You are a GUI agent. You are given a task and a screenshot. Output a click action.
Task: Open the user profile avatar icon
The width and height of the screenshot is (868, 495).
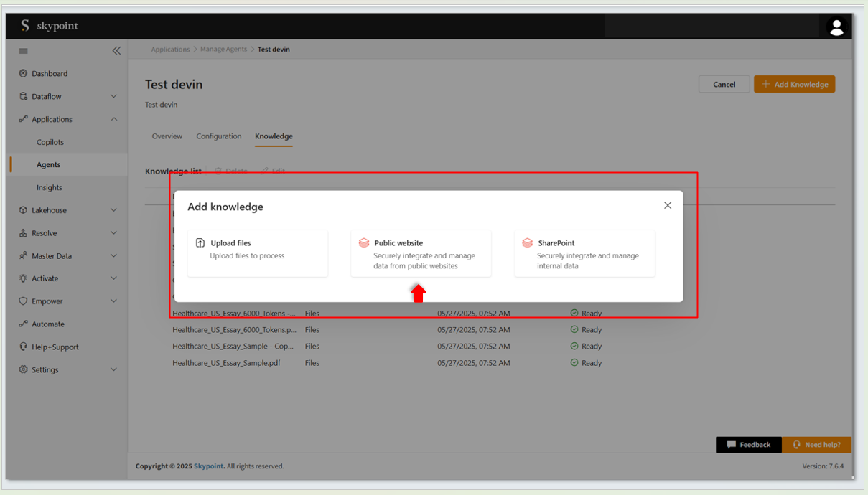(836, 27)
